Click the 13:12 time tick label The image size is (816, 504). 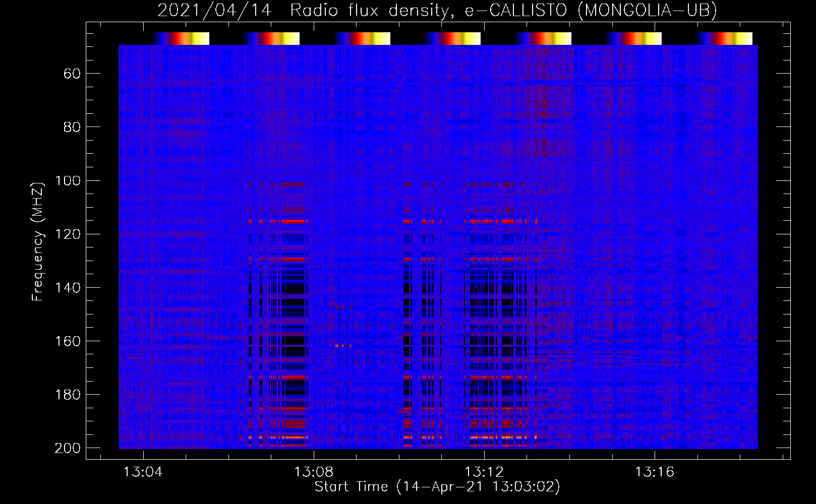[x=484, y=472]
